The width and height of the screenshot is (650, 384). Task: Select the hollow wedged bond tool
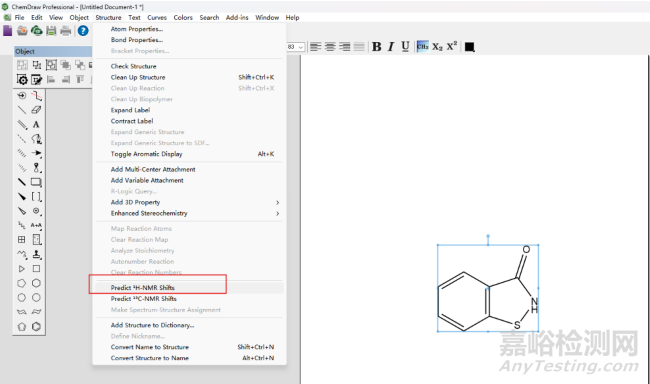22,211
